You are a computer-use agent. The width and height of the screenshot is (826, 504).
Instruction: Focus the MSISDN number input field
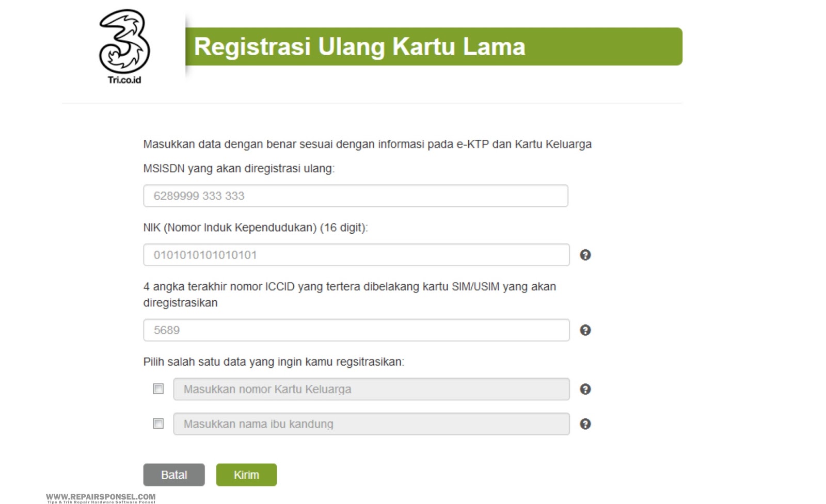(x=356, y=196)
